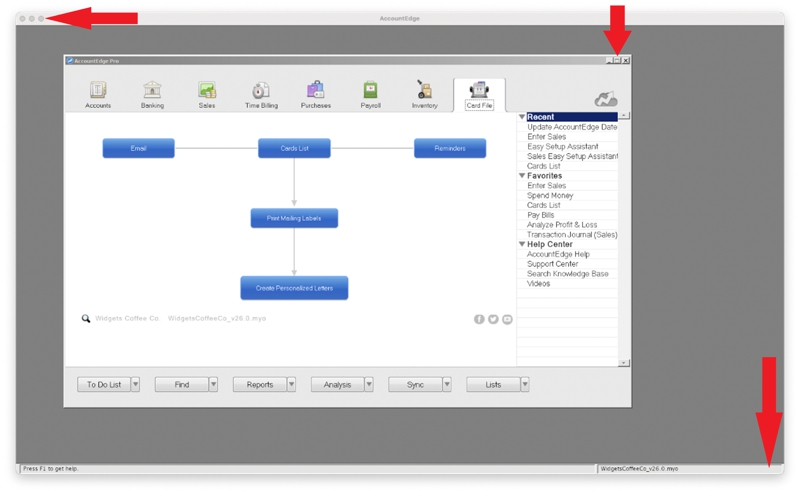Open Cards List under Recent
800x494 pixels.
coord(544,166)
